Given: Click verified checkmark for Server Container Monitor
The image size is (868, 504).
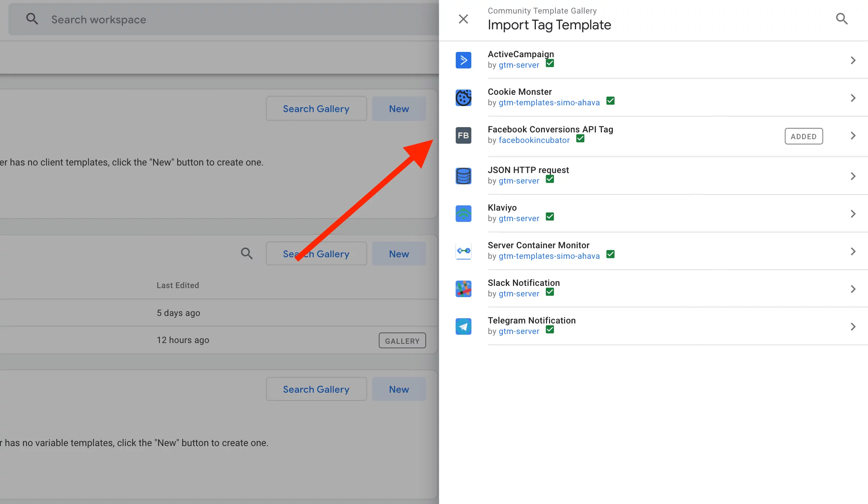Looking at the screenshot, I should coord(611,254).
